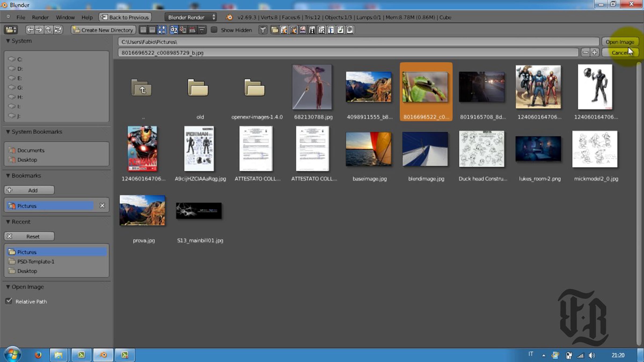
Task: Click the vertical scrollbar of the file area
Action: coord(639,188)
